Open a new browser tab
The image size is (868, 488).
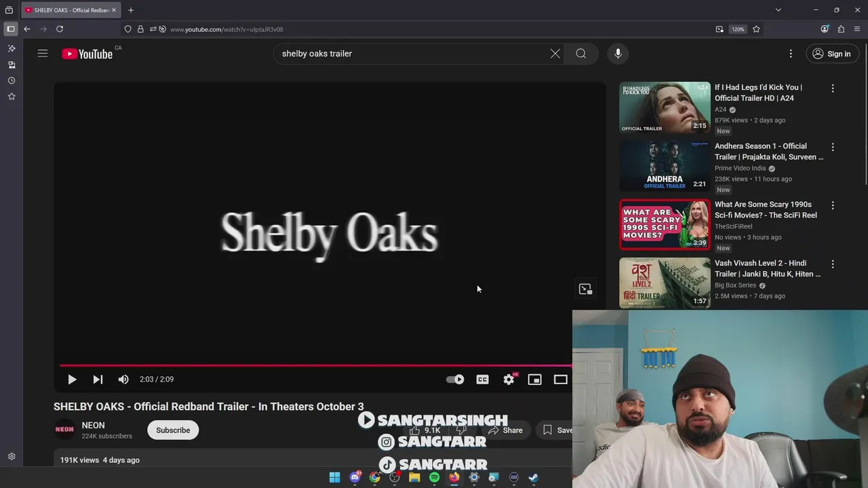click(131, 10)
